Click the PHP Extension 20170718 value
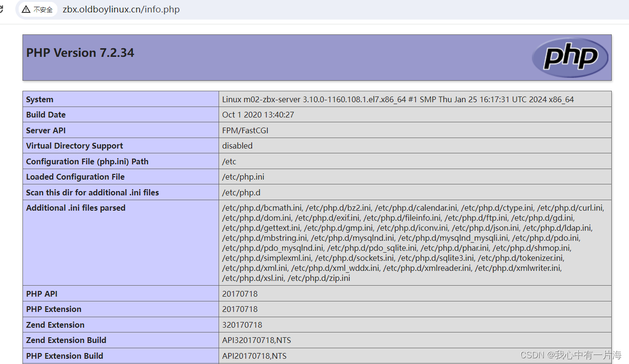 pyautogui.click(x=240, y=309)
